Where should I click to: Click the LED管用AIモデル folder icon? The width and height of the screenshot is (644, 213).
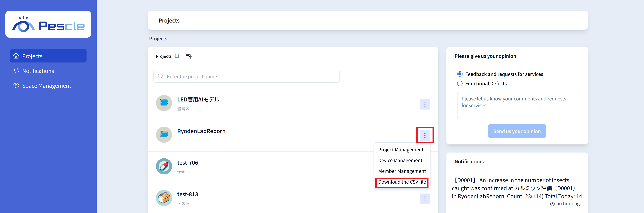(x=164, y=103)
